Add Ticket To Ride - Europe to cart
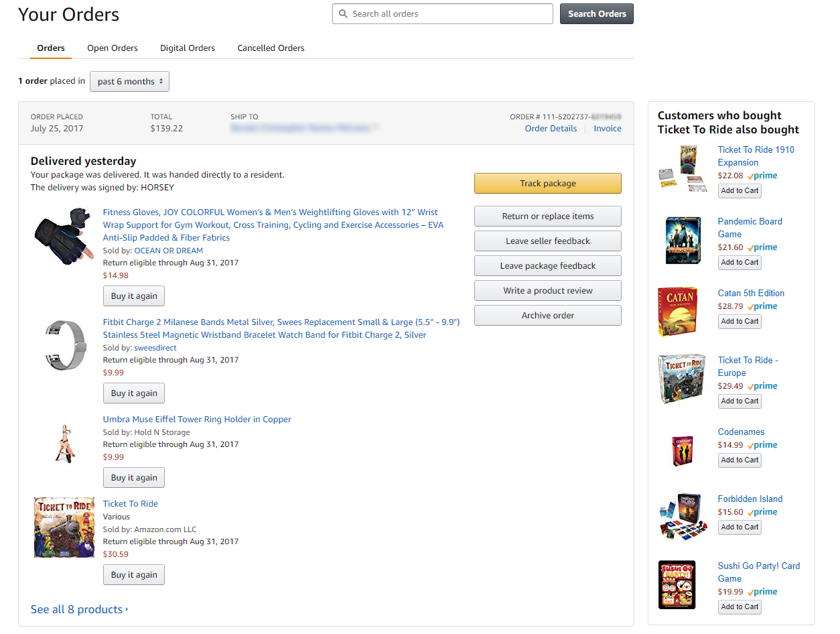The width and height of the screenshot is (840, 634). 740,401
